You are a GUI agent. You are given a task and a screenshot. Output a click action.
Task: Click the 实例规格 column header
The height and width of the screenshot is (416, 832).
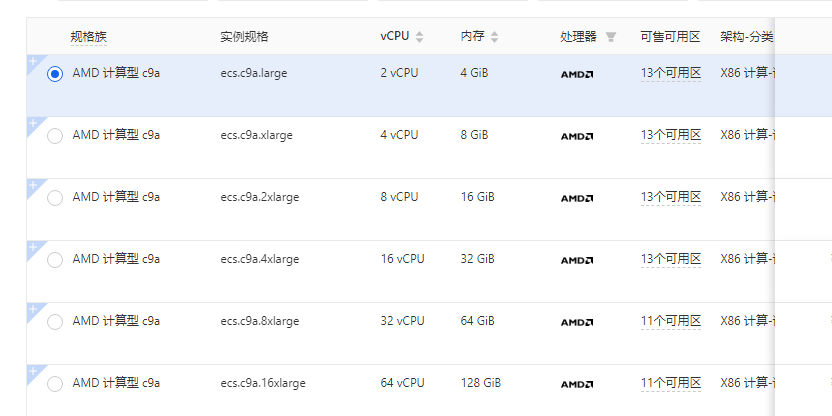(245, 37)
